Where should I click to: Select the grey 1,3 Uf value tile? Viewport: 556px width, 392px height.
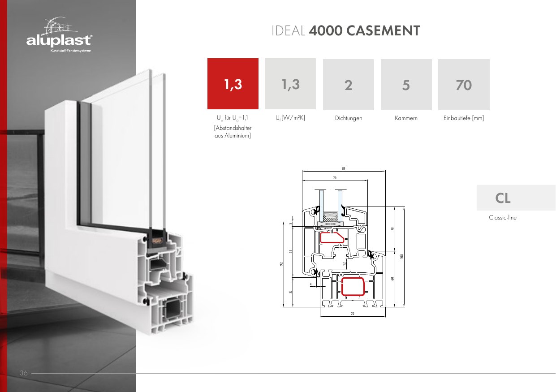coord(290,84)
